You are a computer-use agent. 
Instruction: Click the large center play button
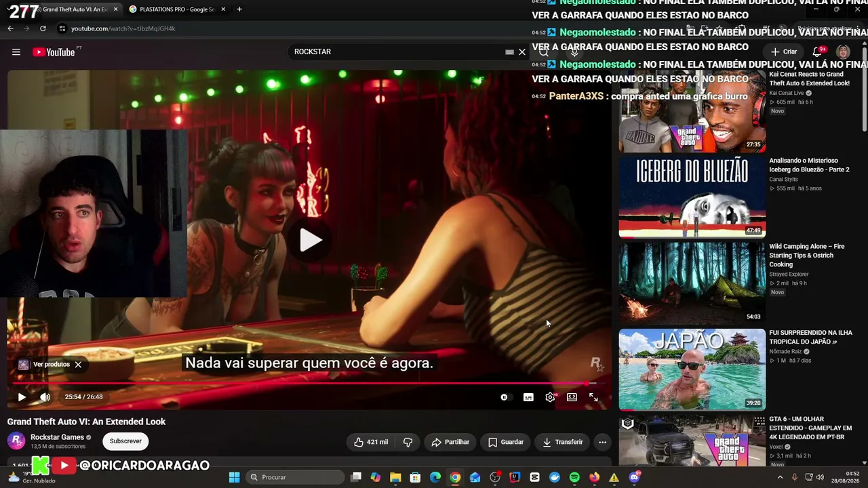click(x=310, y=240)
